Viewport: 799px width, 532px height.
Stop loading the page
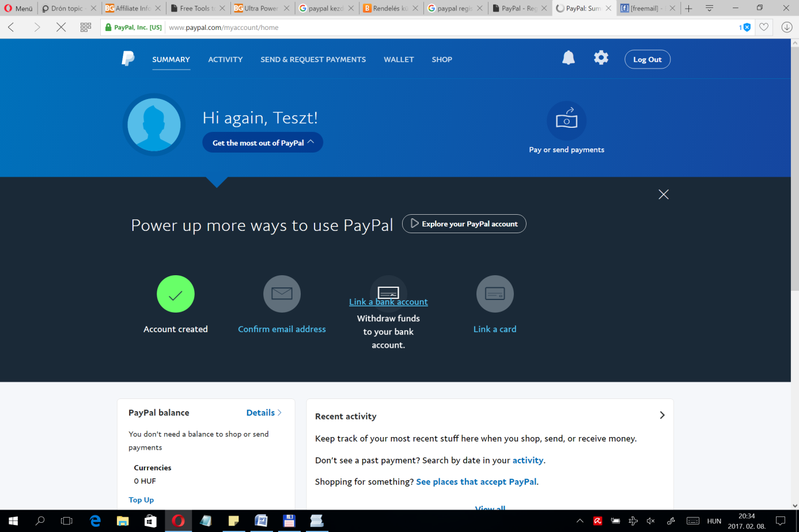(x=61, y=27)
